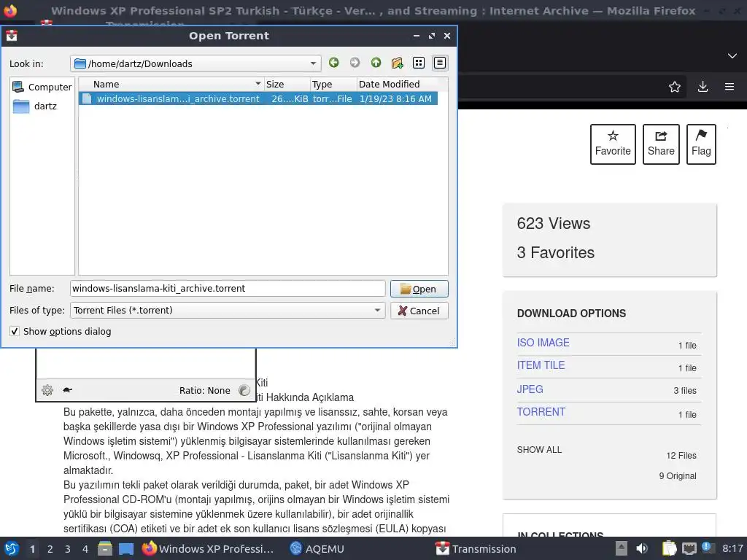Switch to workspace 4
747x560 pixels.
coord(85,548)
